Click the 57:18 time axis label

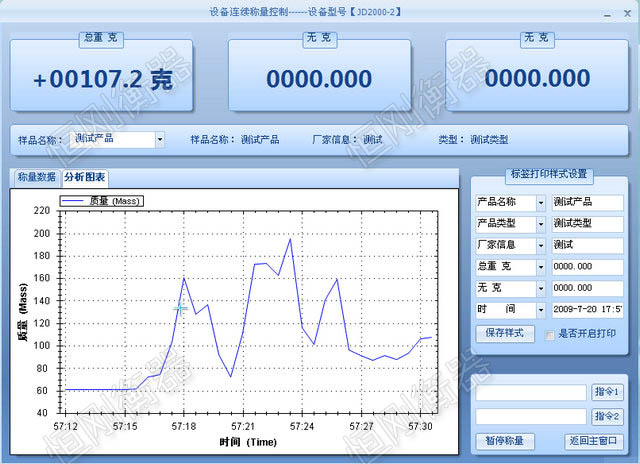click(184, 426)
